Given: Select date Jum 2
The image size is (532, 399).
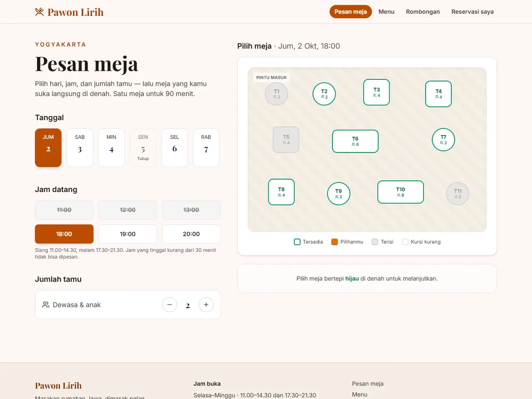Looking at the screenshot, I should point(48,148).
